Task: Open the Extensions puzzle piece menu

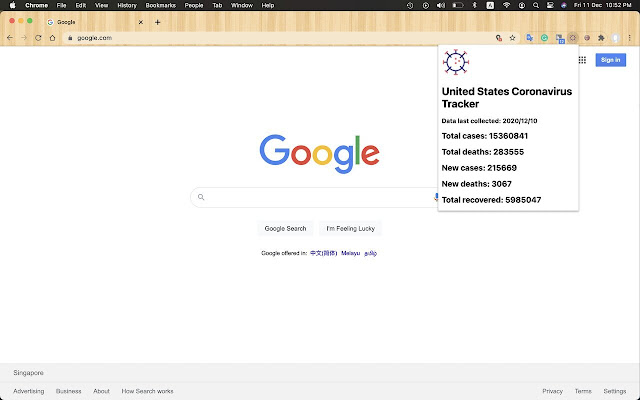Action: (601, 38)
